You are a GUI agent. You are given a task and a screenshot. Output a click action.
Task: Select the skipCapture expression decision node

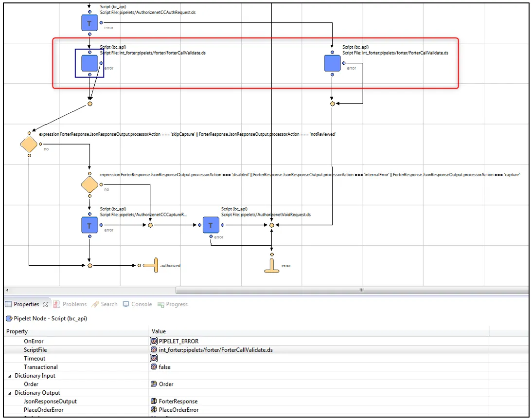pos(29,145)
